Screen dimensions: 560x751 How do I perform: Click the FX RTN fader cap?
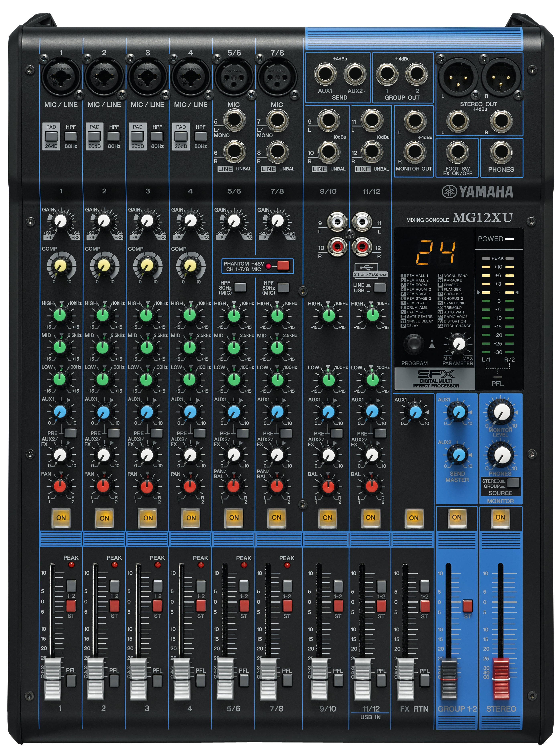(x=405, y=679)
